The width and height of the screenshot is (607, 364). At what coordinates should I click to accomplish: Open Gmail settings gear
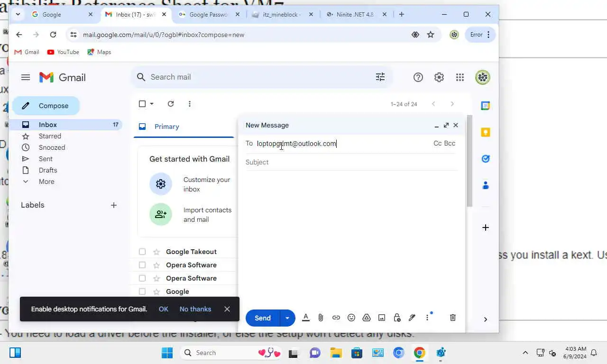[439, 77]
